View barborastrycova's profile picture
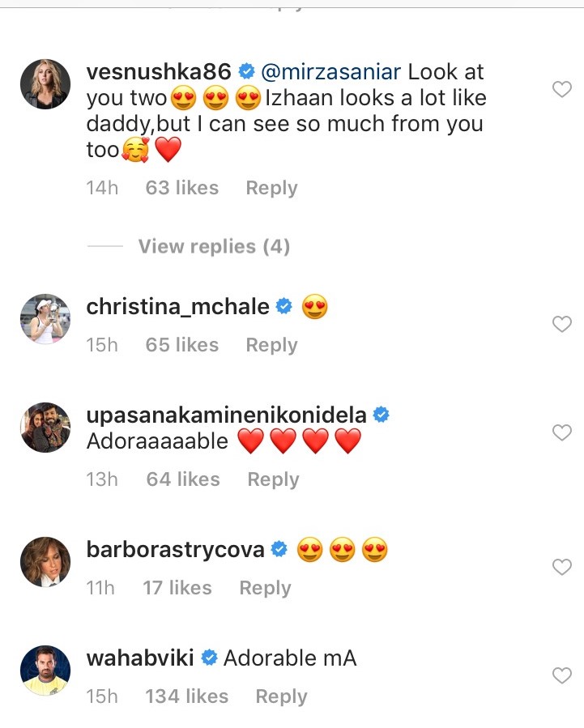Viewport: 584px width, 728px height. point(45,561)
